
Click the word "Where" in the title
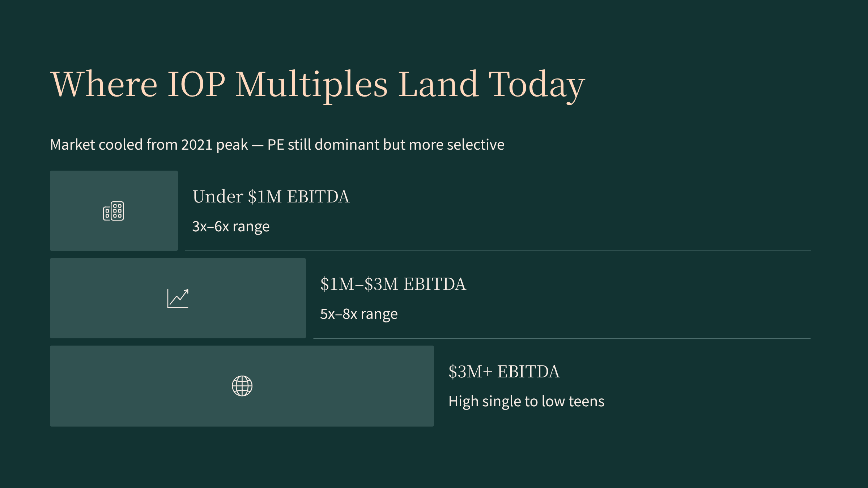104,84
